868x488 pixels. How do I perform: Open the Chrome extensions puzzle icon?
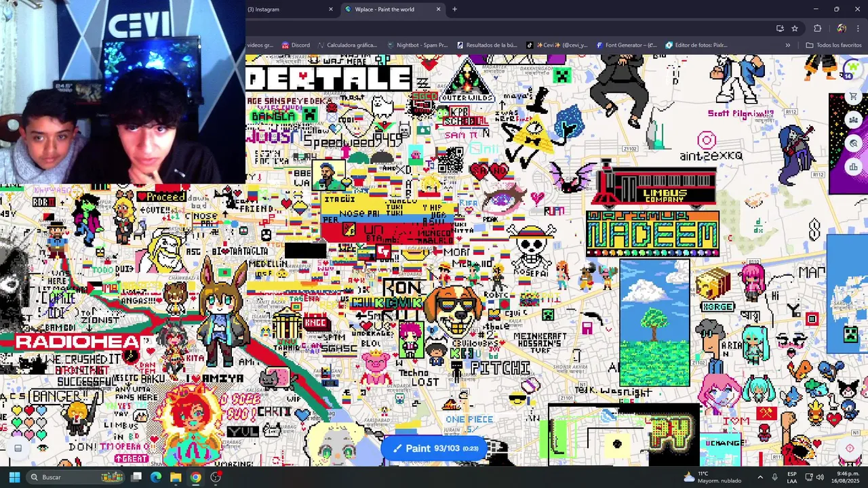tap(818, 28)
